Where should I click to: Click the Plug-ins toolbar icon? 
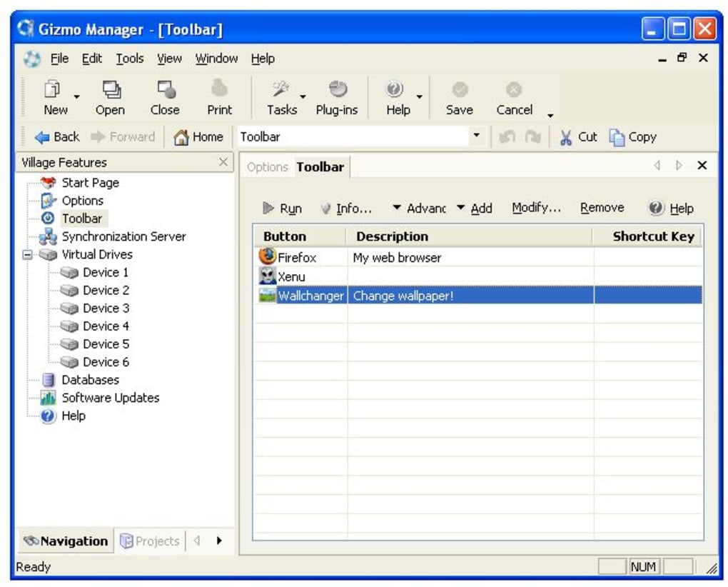coord(337,90)
